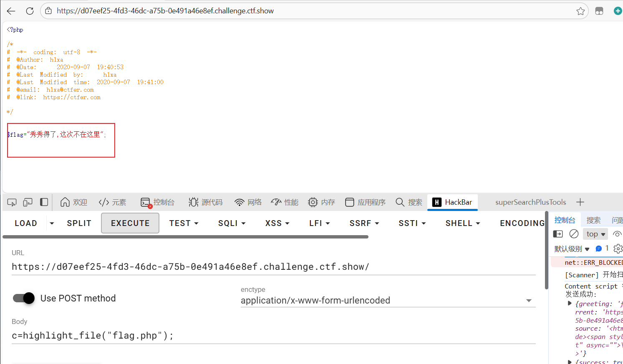Open the dropdown arrow next to LOAD
Image resolution: width=623 pixels, height=364 pixels.
(x=52, y=223)
